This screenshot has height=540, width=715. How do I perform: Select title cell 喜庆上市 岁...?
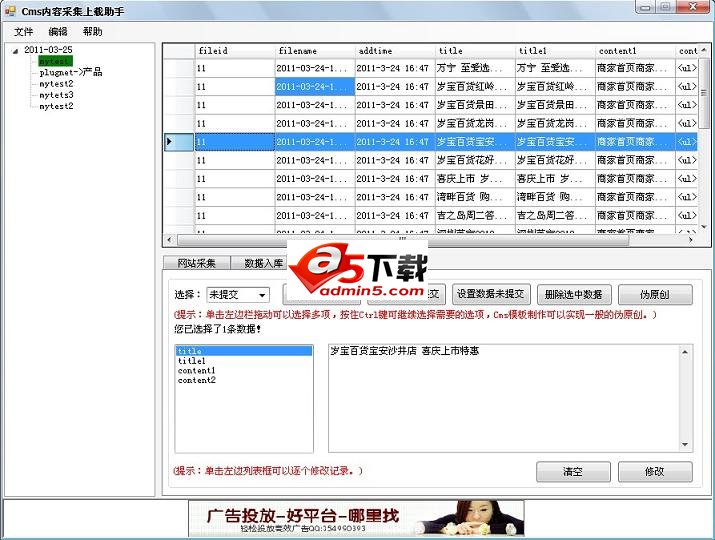click(x=475, y=179)
